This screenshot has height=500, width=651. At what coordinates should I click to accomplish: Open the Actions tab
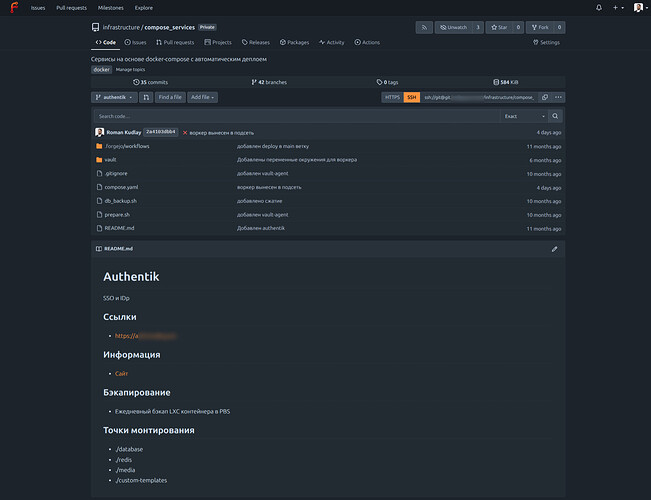point(367,42)
